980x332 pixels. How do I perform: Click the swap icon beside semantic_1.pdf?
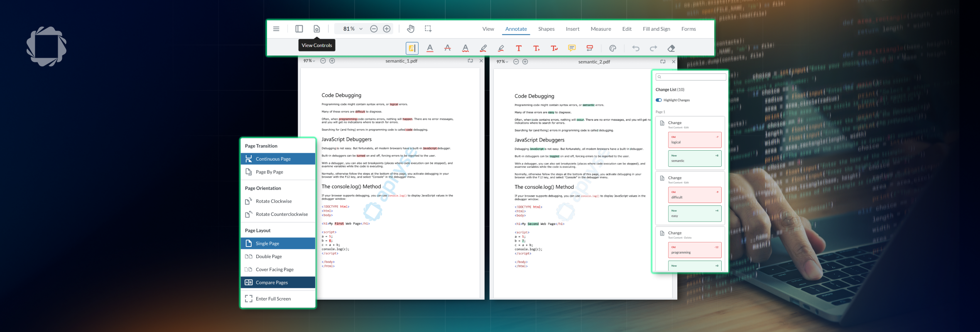click(470, 61)
